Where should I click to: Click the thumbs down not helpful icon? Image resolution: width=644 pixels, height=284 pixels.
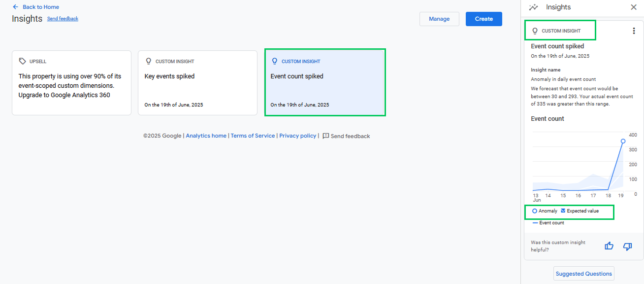[x=627, y=246]
